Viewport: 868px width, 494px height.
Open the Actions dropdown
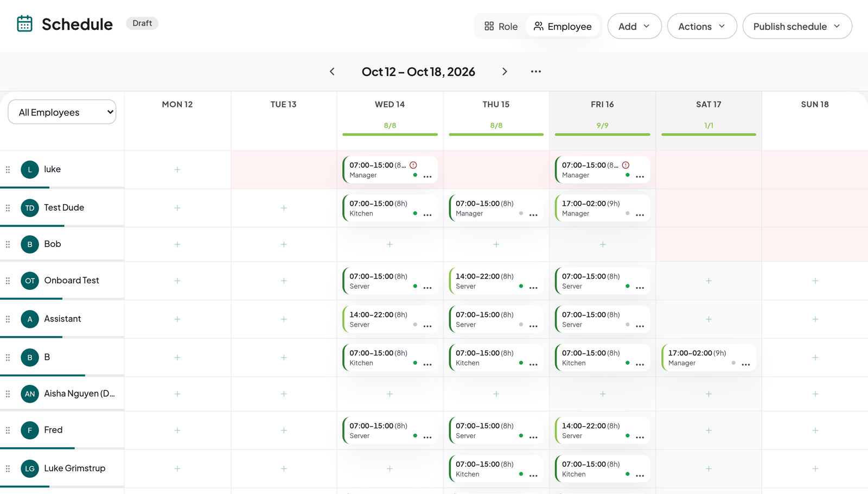click(x=701, y=26)
